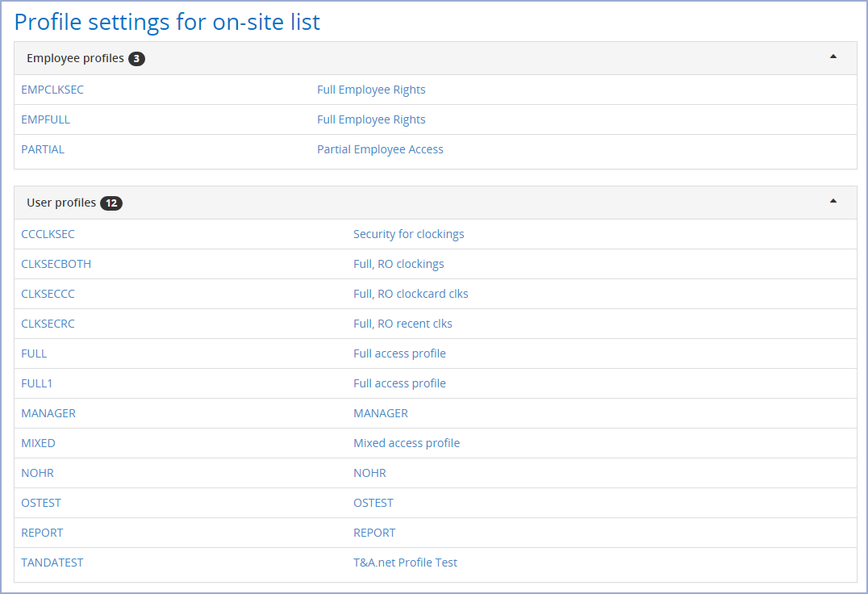Open the EMPCLKSEC employee profile
The height and width of the screenshot is (594, 868).
click(52, 90)
